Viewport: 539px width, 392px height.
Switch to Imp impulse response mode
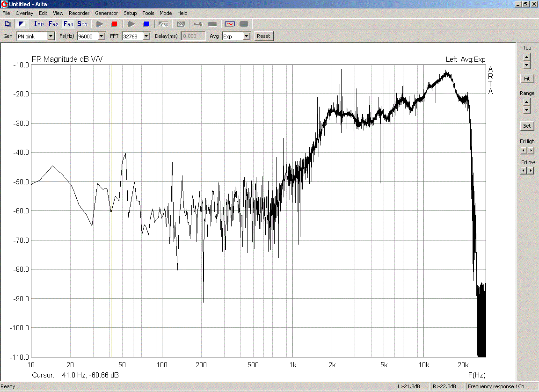click(x=39, y=24)
